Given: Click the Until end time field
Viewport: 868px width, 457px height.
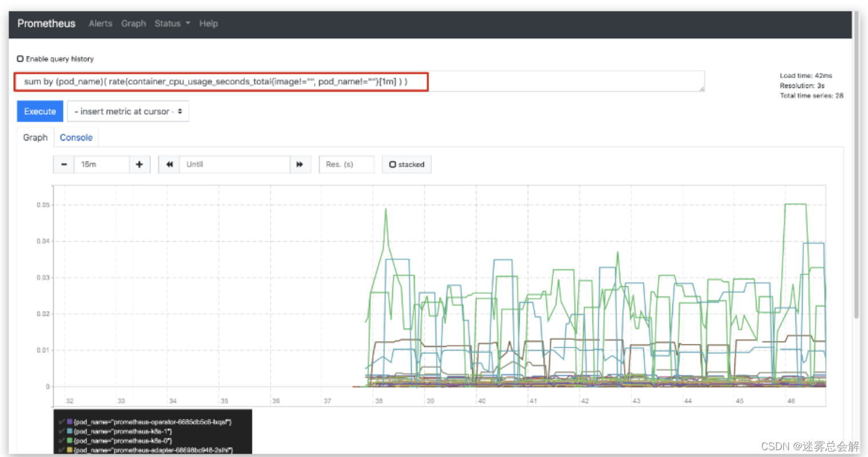Looking at the screenshot, I should click(x=235, y=165).
